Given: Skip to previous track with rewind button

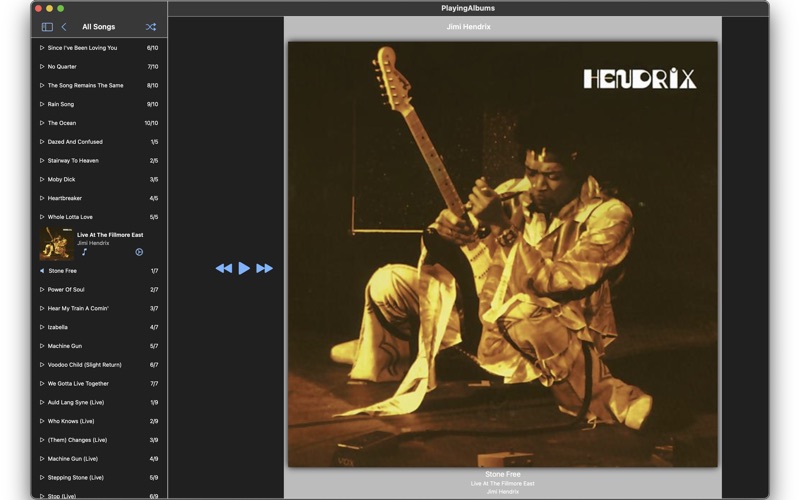Looking at the screenshot, I should click(x=223, y=268).
